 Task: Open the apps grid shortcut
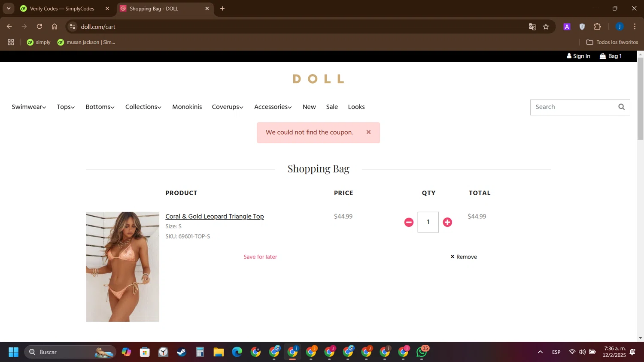coord(11,42)
